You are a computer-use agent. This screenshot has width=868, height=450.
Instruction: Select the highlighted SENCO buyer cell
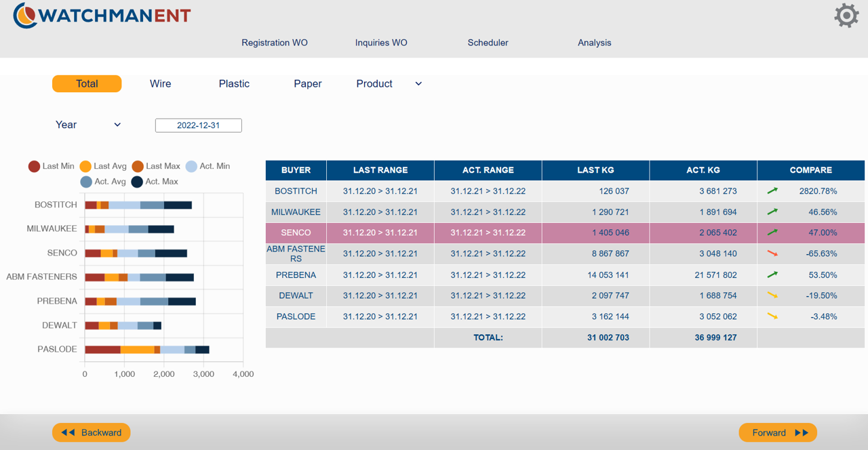[296, 232]
